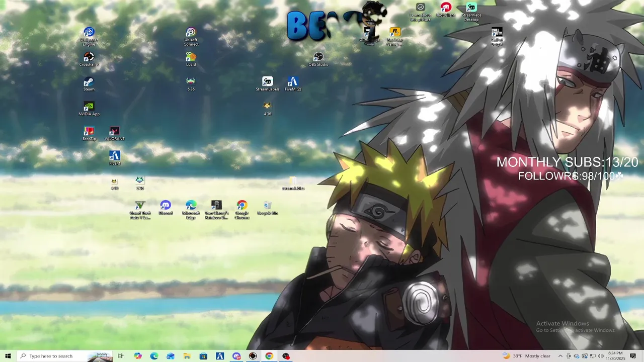The image size is (644, 362).
Task: Open the weather widget showing 33°F
Action: [526, 356]
